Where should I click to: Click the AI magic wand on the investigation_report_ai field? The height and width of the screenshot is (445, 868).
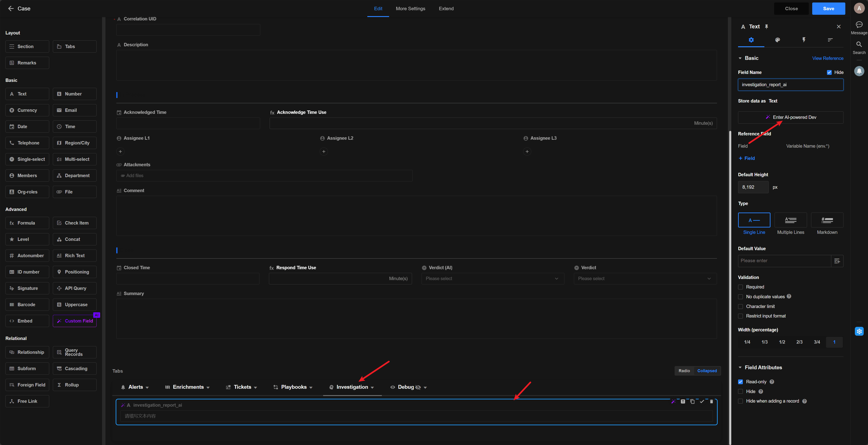[x=673, y=401]
